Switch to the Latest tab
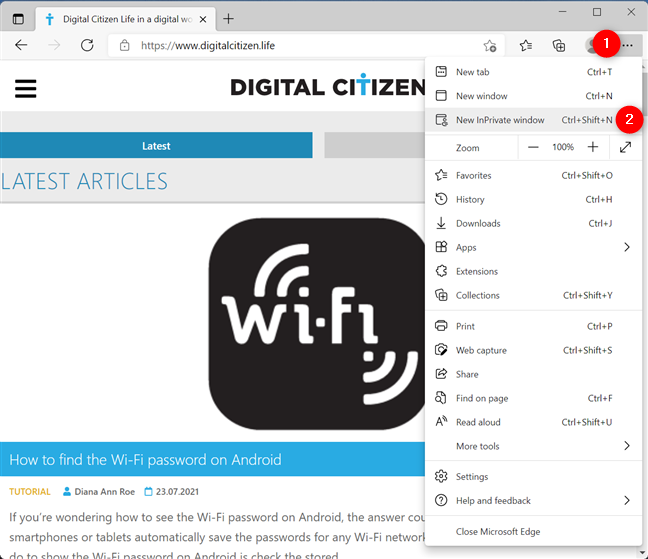This screenshot has height=559, width=648. tap(156, 145)
